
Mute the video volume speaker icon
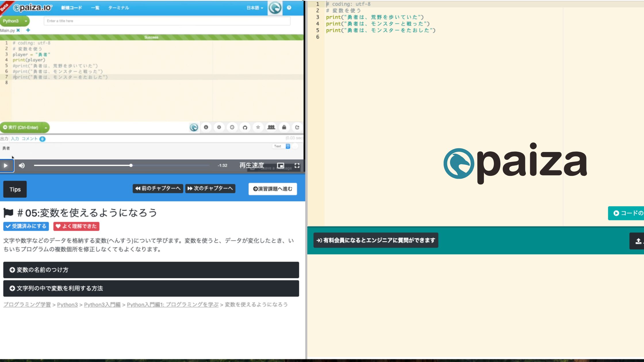22,165
